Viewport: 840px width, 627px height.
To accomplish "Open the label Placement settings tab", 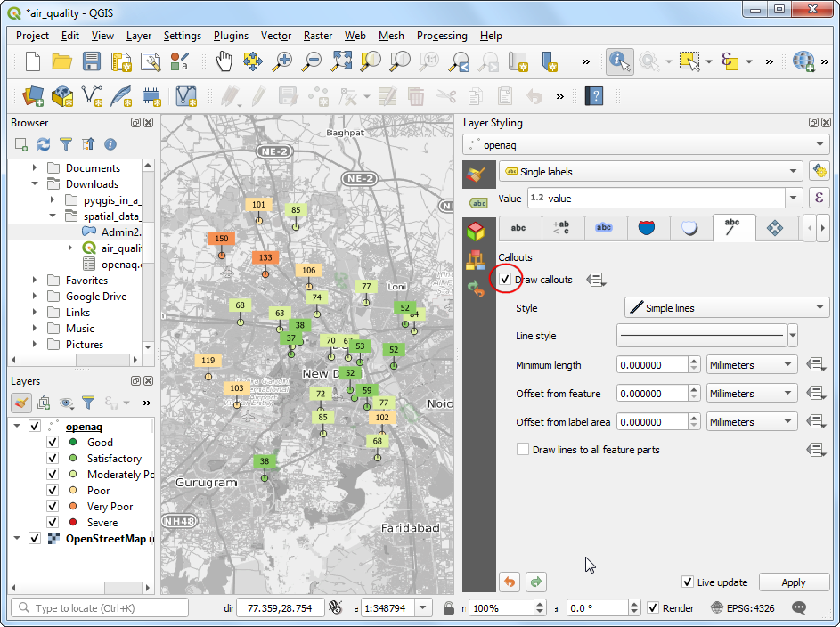I will [x=775, y=228].
